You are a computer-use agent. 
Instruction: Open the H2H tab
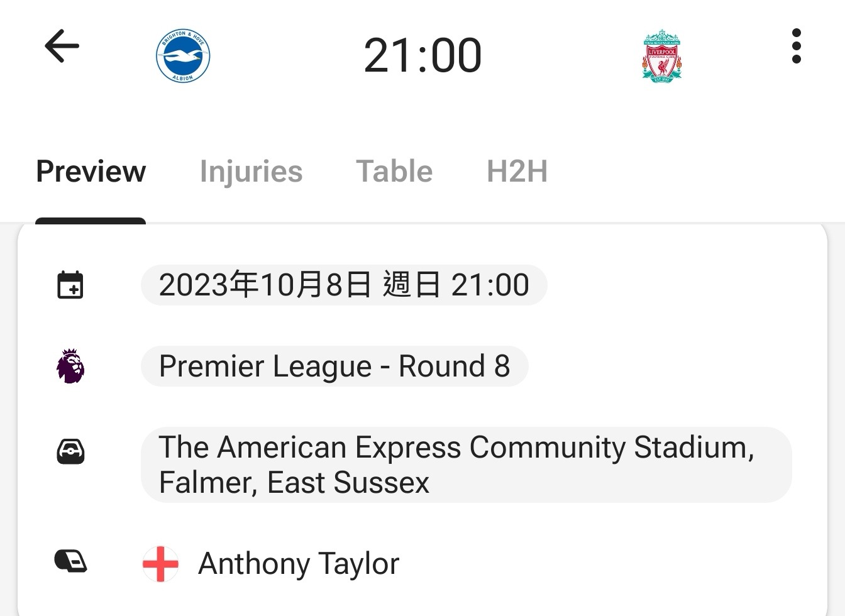click(x=517, y=172)
